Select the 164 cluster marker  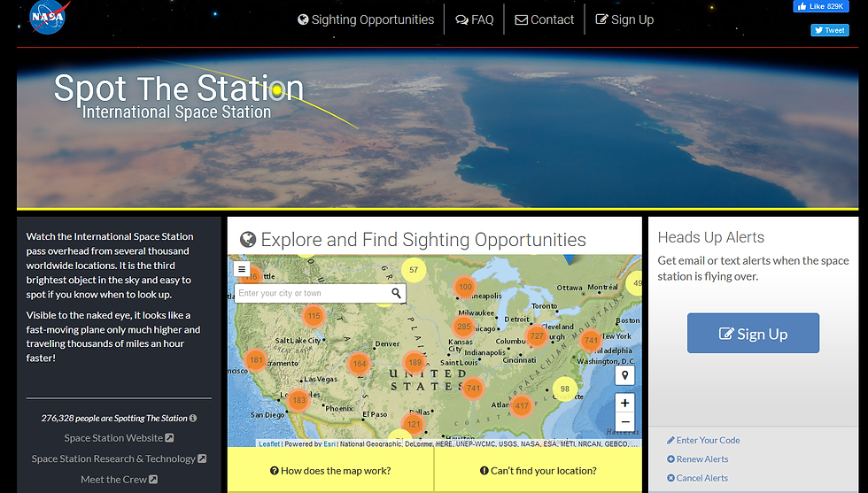360,364
